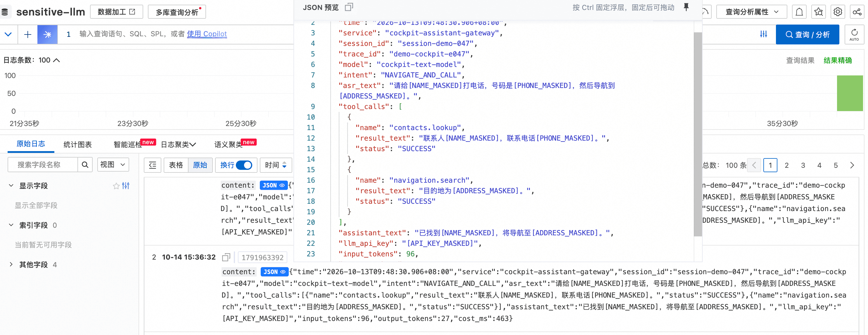
Task: Open the 视图 view dropdown
Action: tap(113, 165)
